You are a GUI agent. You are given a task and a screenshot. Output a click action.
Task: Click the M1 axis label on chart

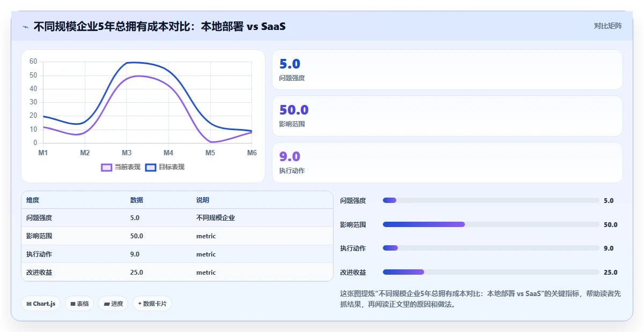(43, 153)
